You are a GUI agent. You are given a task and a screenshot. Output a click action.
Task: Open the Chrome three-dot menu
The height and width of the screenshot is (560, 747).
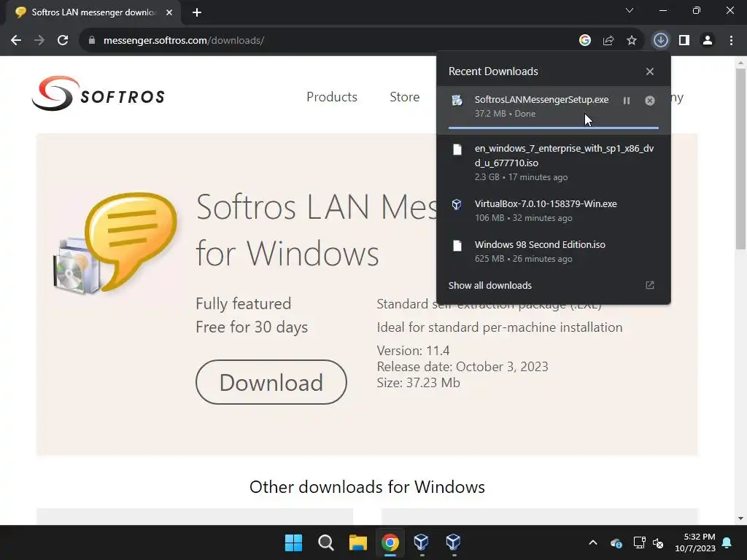click(x=731, y=41)
